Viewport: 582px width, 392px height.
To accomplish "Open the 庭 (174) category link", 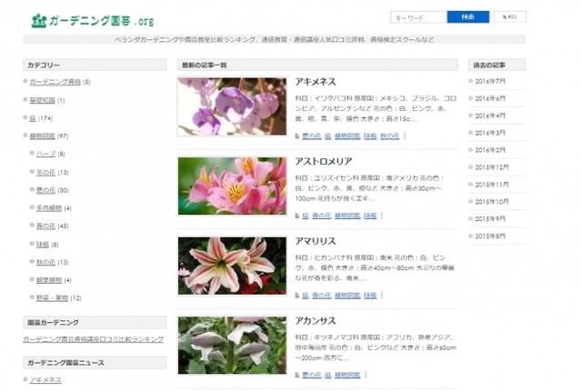I will tap(33, 118).
